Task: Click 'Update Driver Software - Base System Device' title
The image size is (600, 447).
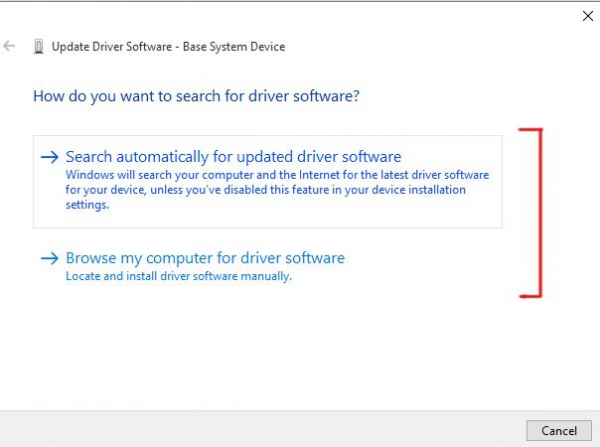Action: pyautogui.click(x=168, y=47)
